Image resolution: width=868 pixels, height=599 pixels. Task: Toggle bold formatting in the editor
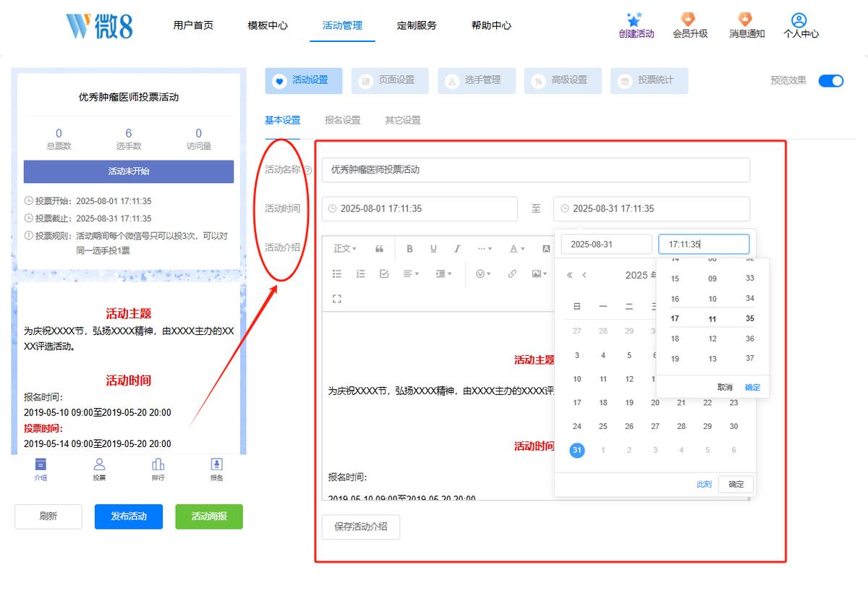point(409,249)
